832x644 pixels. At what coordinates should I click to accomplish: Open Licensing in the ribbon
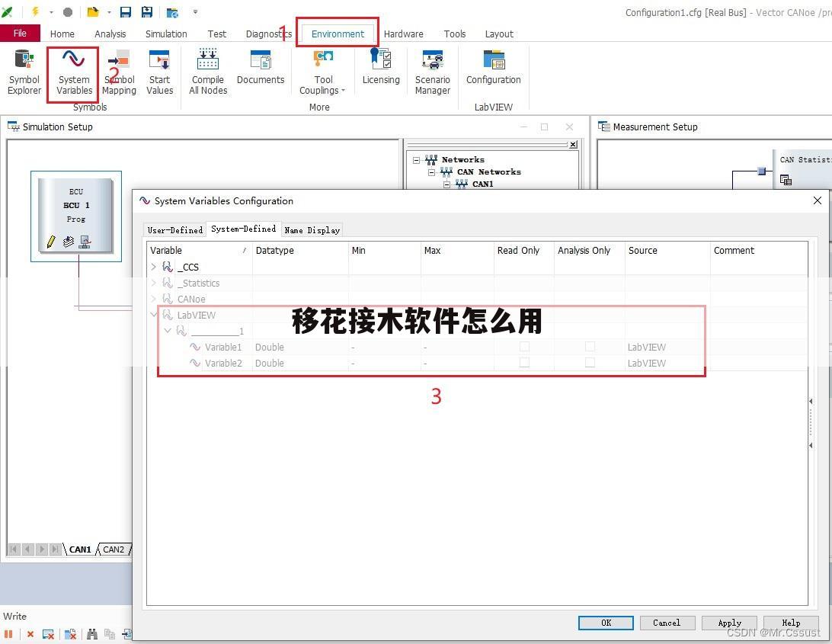381,67
